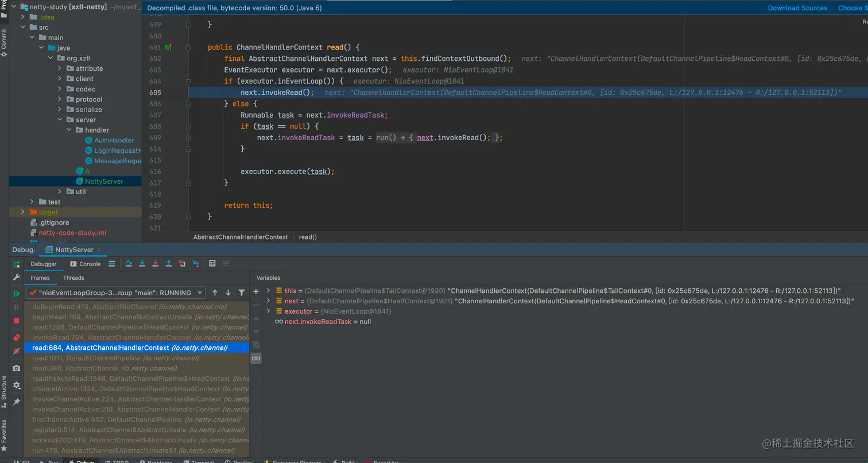The image size is (868, 463).
Task: Select frame read:1011 DefaultChannelPipeline
Action: (x=137, y=358)
